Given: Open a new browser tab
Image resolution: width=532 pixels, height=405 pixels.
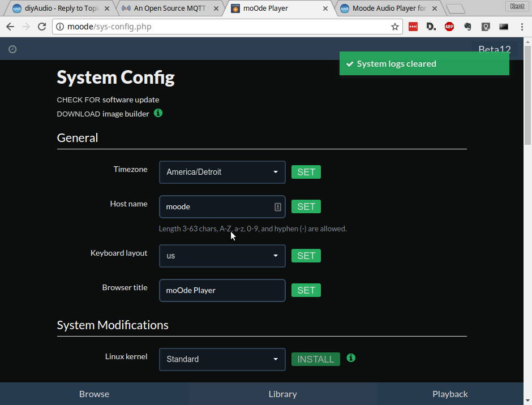Looking at the screenshot, I should [456, 9].
